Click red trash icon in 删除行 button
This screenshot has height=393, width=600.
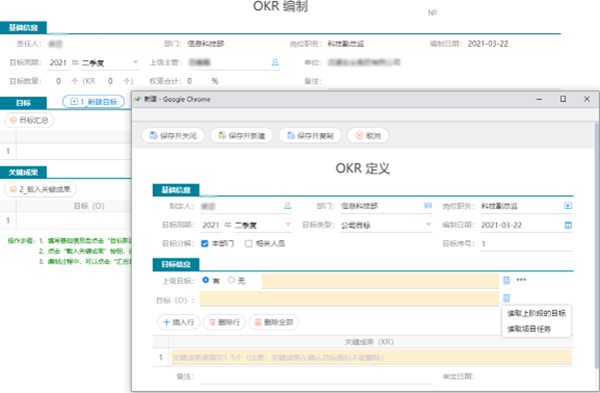click(212, 322)
